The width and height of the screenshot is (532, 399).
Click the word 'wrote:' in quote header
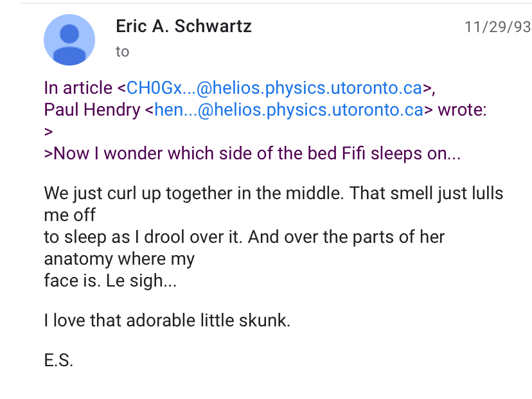[x=462, y=110]
